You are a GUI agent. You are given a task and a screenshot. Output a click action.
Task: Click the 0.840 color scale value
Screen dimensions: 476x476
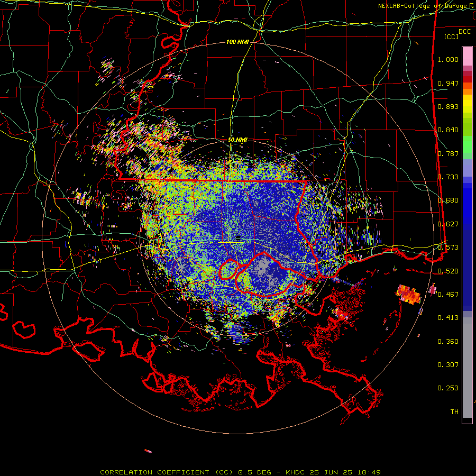pyautogui.click(x=448, y=130)
